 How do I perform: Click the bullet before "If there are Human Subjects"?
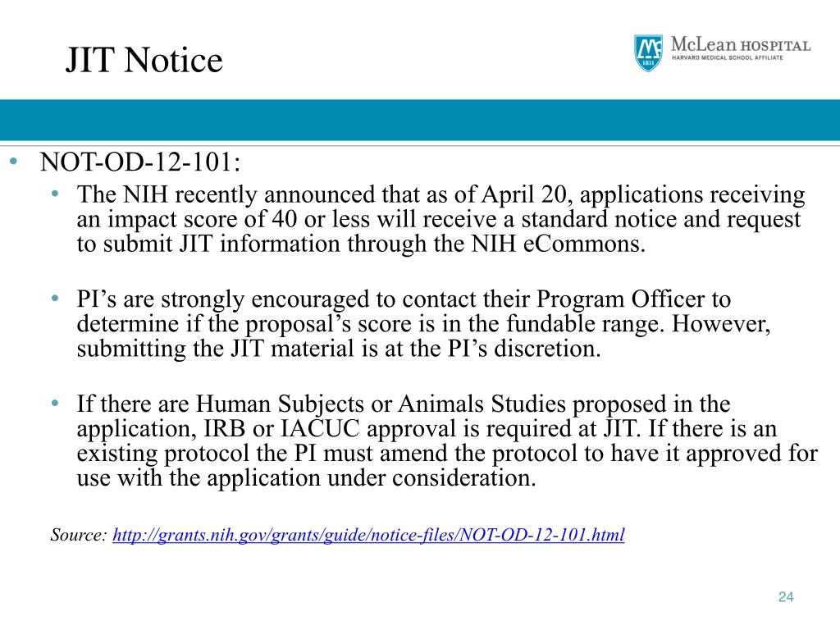pos(55,404)
